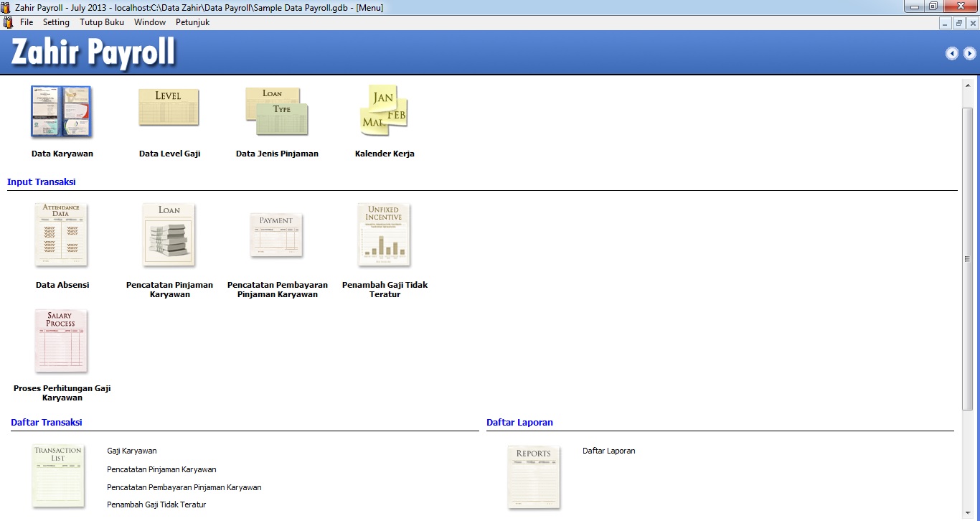Click the header's right arrow navigation button
Viewport: 980px width, 521px height.
point(969,53)
